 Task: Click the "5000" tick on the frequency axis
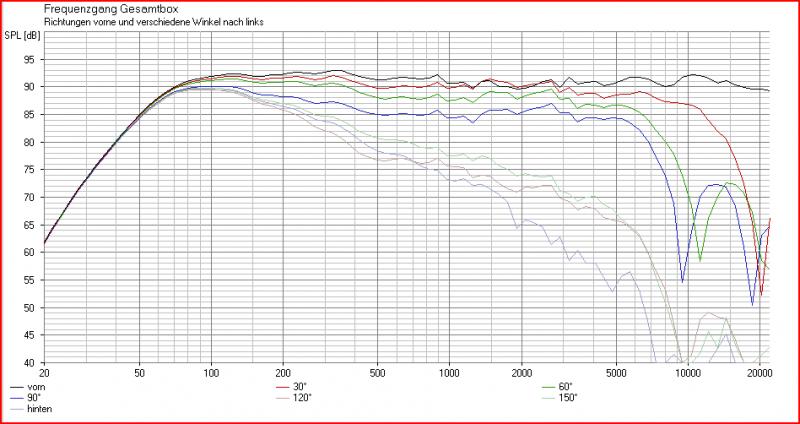(616, 373)
